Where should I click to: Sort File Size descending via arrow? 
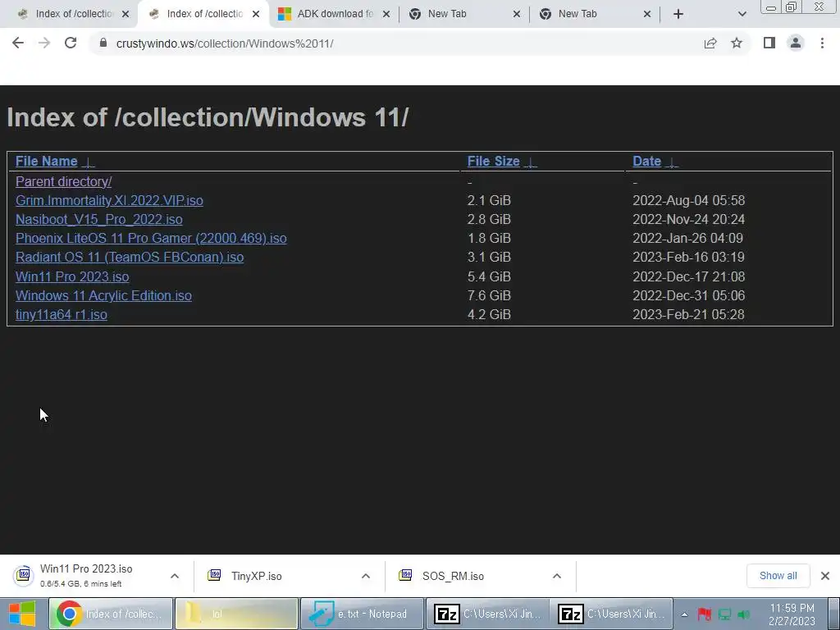[531, 162]
